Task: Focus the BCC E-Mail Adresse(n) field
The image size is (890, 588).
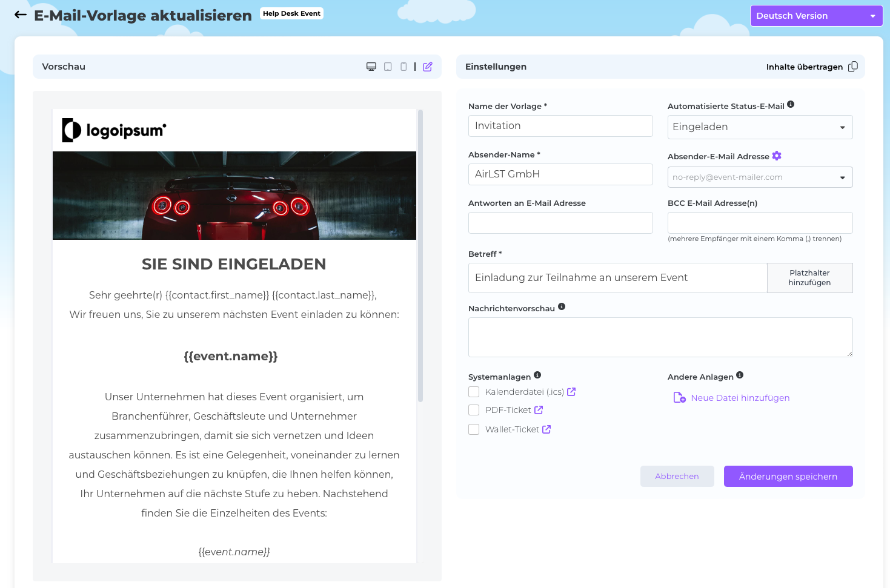Action: click(760, 223)
